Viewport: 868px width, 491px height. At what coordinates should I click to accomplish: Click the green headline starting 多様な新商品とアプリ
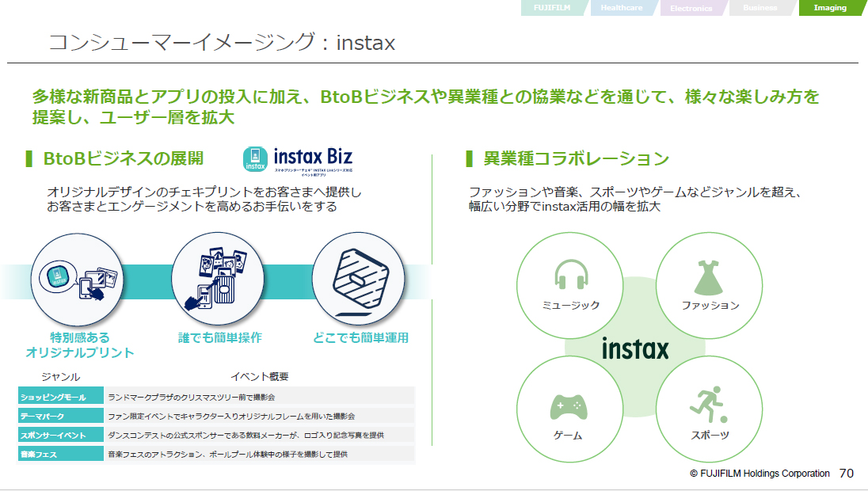click(426, 107)
